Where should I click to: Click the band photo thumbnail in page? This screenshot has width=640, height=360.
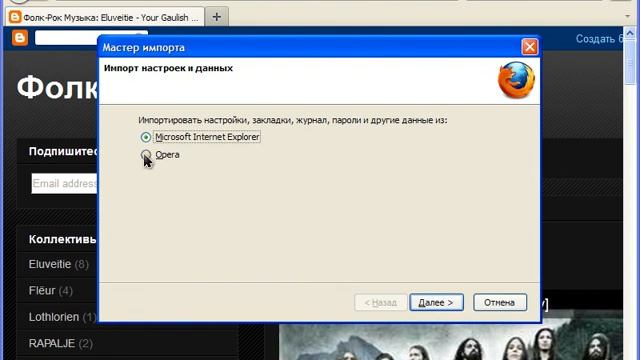451,342
